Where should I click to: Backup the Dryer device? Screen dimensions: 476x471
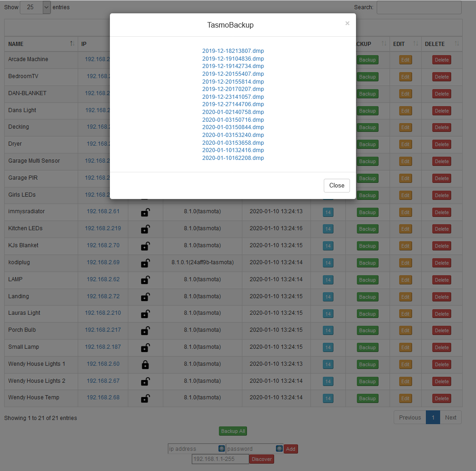367,144
